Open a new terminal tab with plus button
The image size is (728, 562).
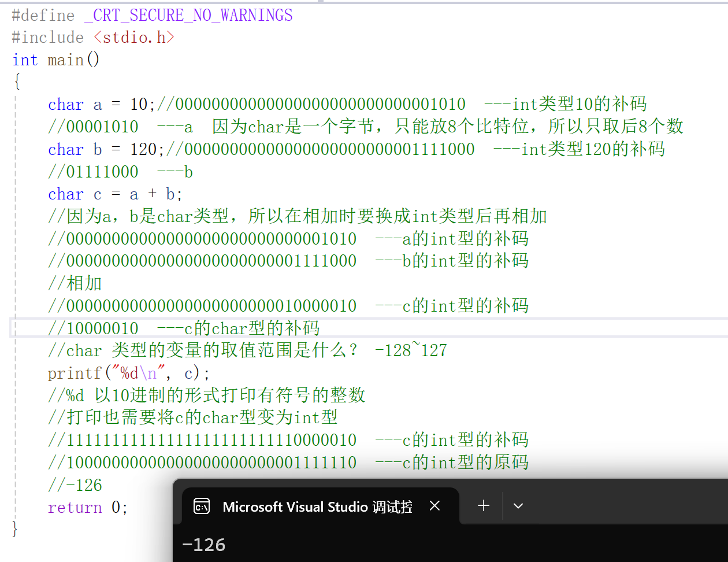coord(484,506)
